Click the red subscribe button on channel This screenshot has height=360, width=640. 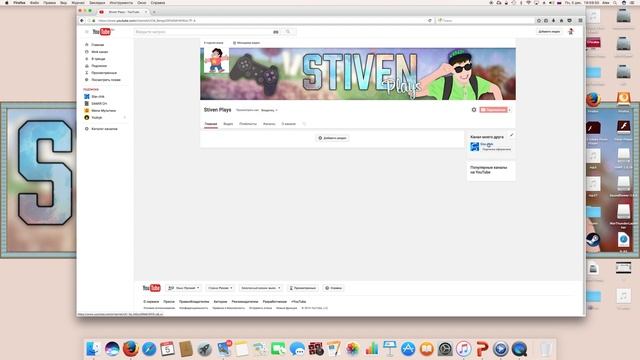pos(493,110)
